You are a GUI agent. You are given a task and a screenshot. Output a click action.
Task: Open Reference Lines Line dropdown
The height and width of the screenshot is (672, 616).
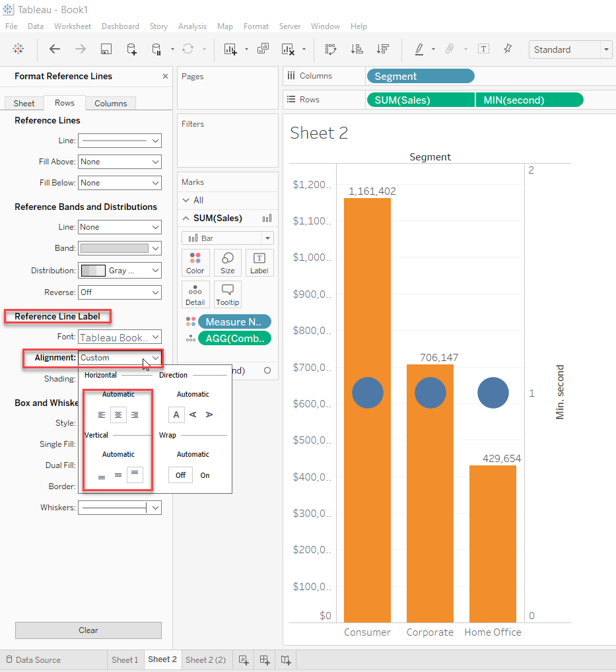tap(120, 141)
